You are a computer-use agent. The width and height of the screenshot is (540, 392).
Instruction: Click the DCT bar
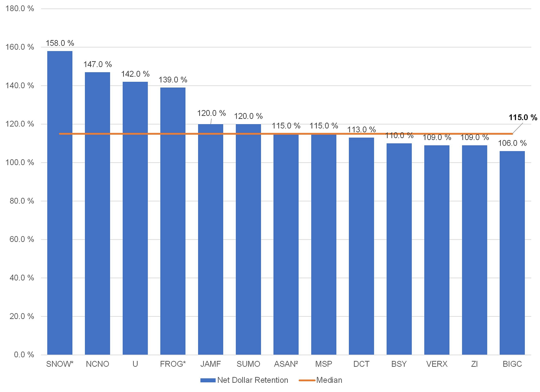pyautogui.click(x=362, y=246)
